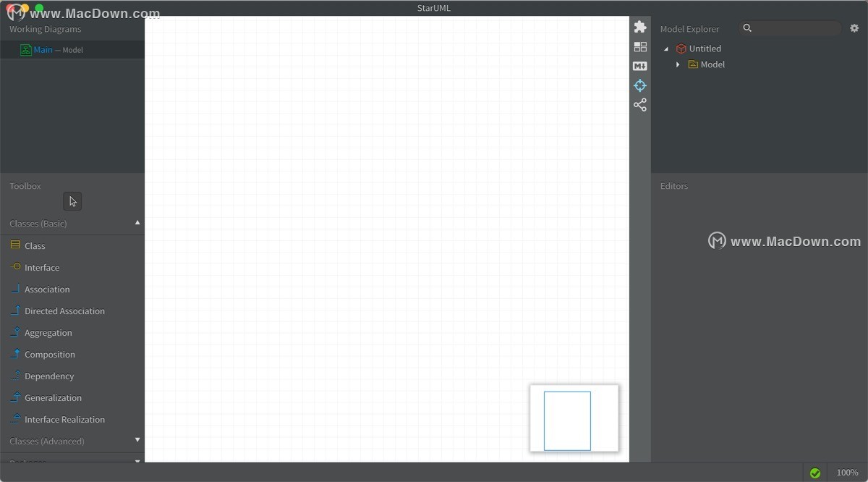The width and height of the screenshot is (868, 482).
Task: Open the Extension Manager puzzle icon
Action: [640, 27]
